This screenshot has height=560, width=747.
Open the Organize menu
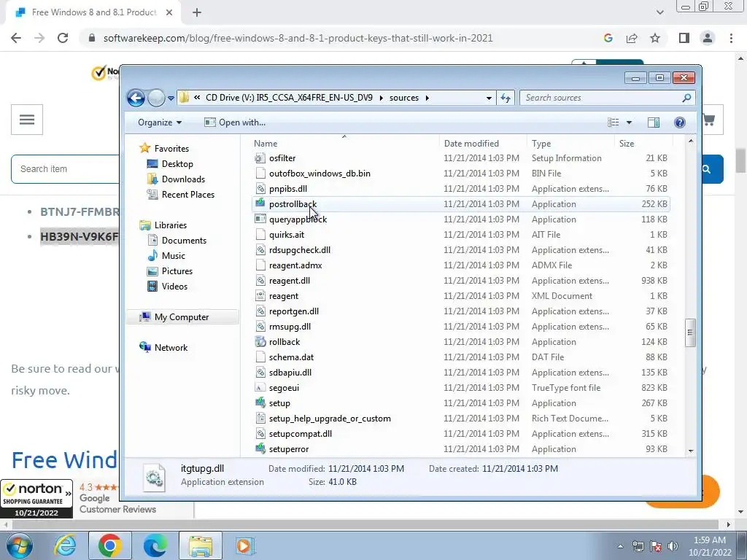click(x=160, y=122)
